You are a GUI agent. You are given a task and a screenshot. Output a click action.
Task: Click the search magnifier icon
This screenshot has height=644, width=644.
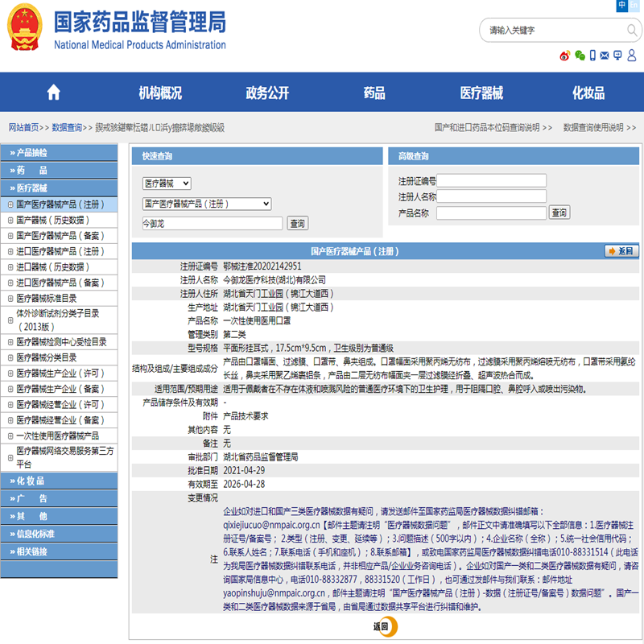pyautogui.click(x=632, y=30)
